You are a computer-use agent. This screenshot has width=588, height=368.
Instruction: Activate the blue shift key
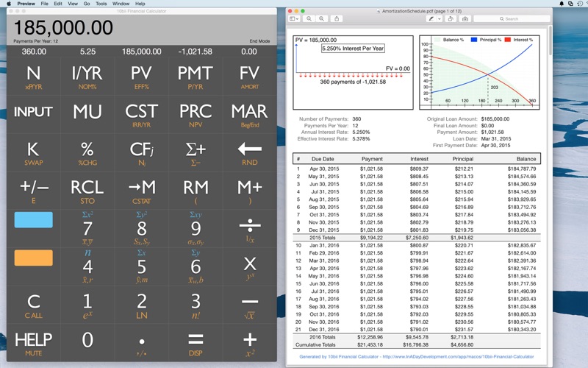34,219
